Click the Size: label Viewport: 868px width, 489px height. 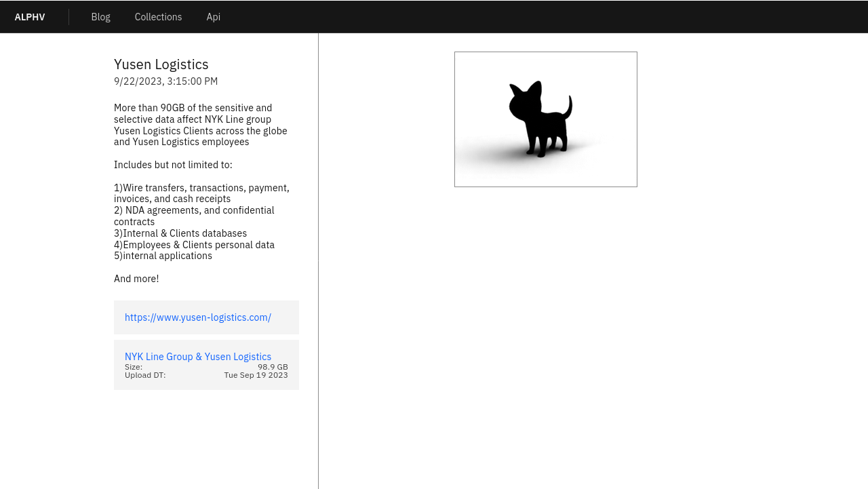[134, 367]
